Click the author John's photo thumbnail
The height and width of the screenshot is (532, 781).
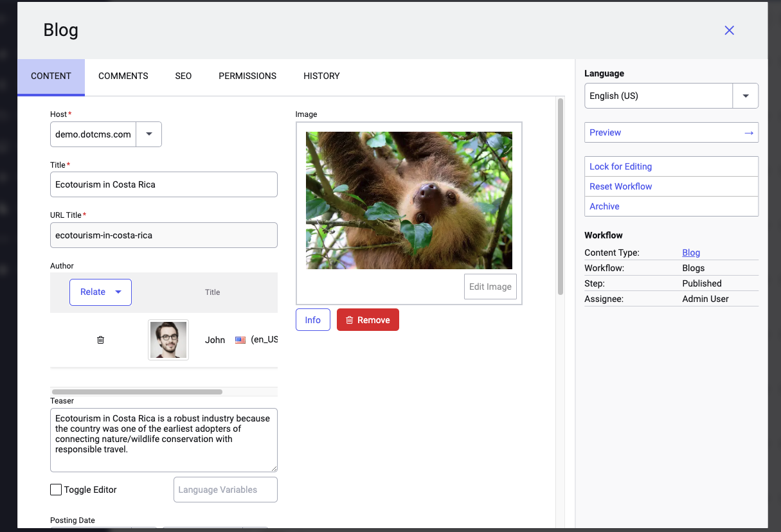pos(168,340)
